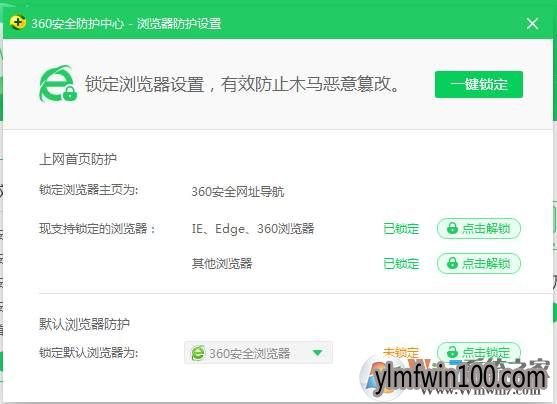Click the headline 锁定浏览器设置，有效防止木马恶意篡改
The image size is (557, 404).
point(243,84)
